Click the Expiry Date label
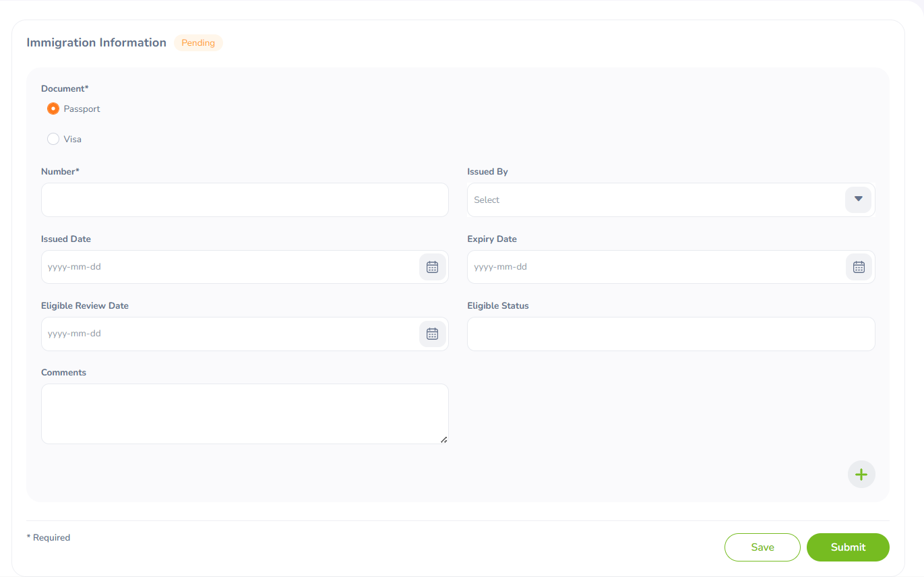 coord(492,239)
